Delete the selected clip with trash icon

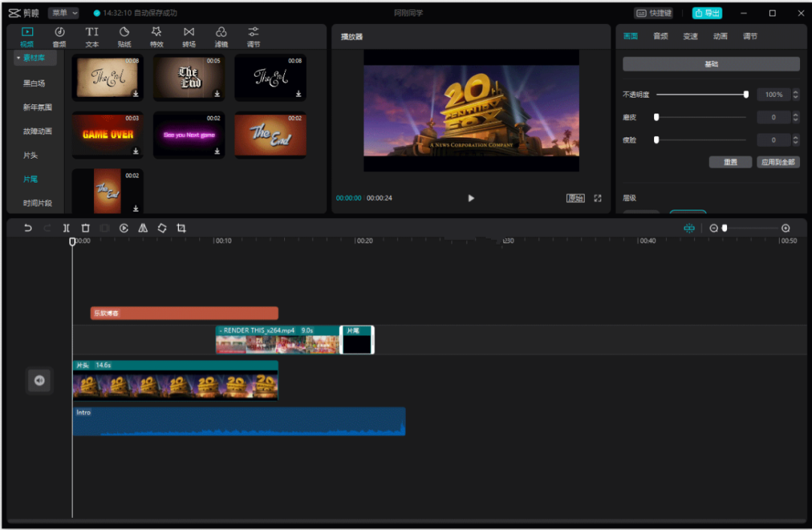pyautogui.click(x=86, y=228)
